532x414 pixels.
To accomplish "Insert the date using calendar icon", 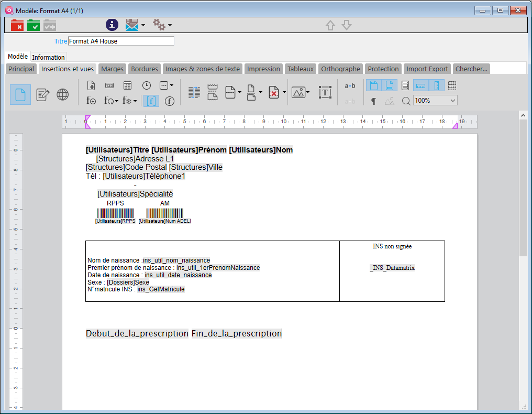I will [127, 85].
